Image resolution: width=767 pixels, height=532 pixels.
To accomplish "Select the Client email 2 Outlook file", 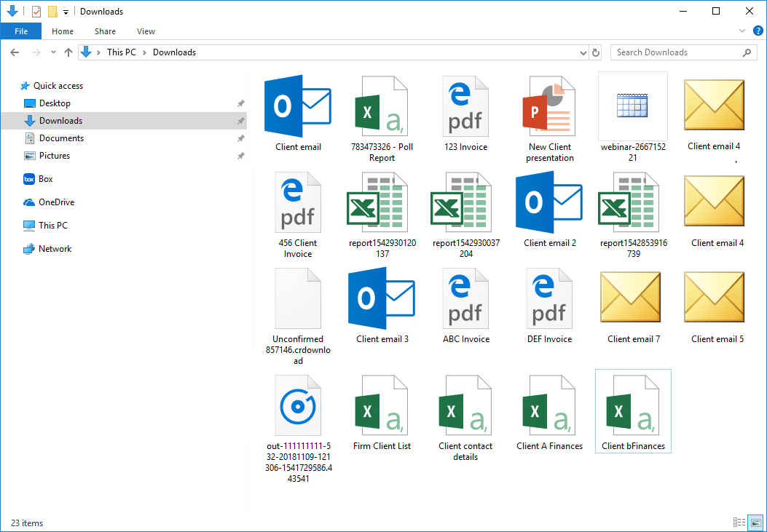I will 549,210.
